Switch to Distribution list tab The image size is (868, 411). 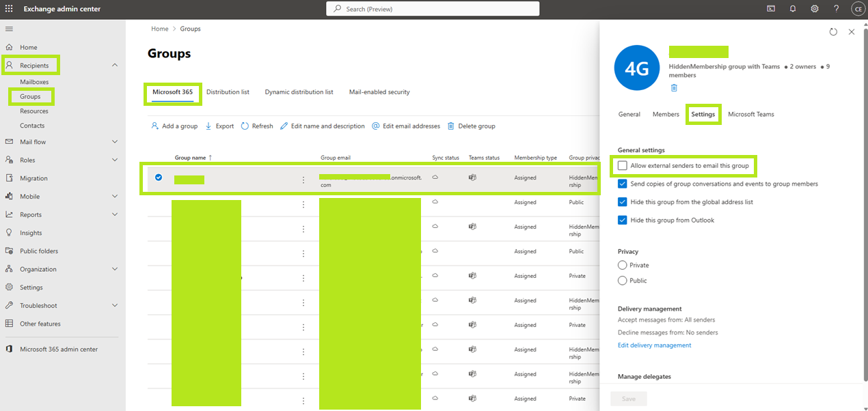coord(228,92)
